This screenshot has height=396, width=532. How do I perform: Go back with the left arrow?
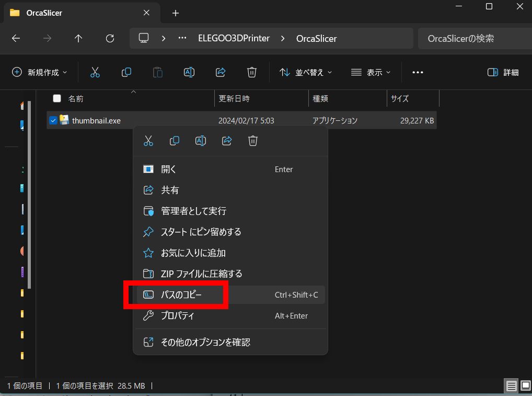16,38
